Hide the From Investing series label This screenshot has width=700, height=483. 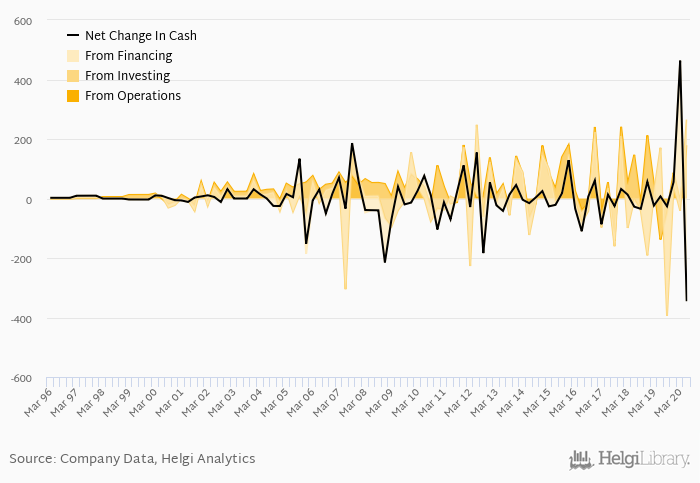tap(127, 76)
